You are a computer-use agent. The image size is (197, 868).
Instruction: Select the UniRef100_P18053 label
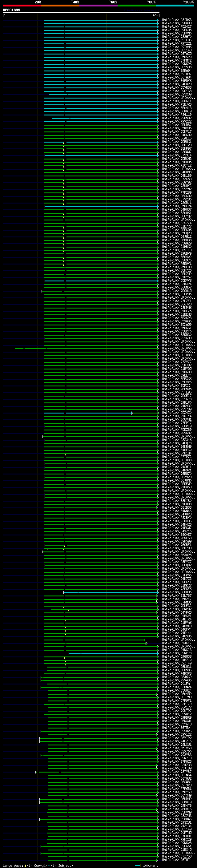(x=177, y=487)
